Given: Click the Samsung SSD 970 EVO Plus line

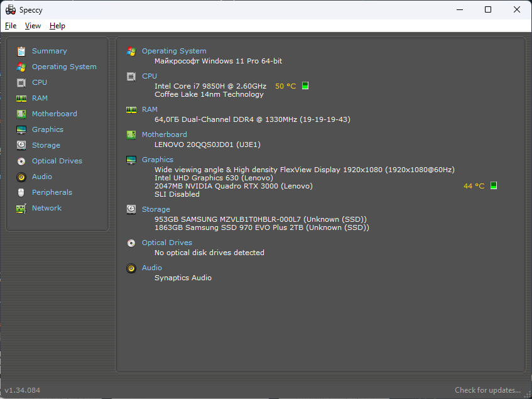Looking at the screenshot, I should 261,227.
